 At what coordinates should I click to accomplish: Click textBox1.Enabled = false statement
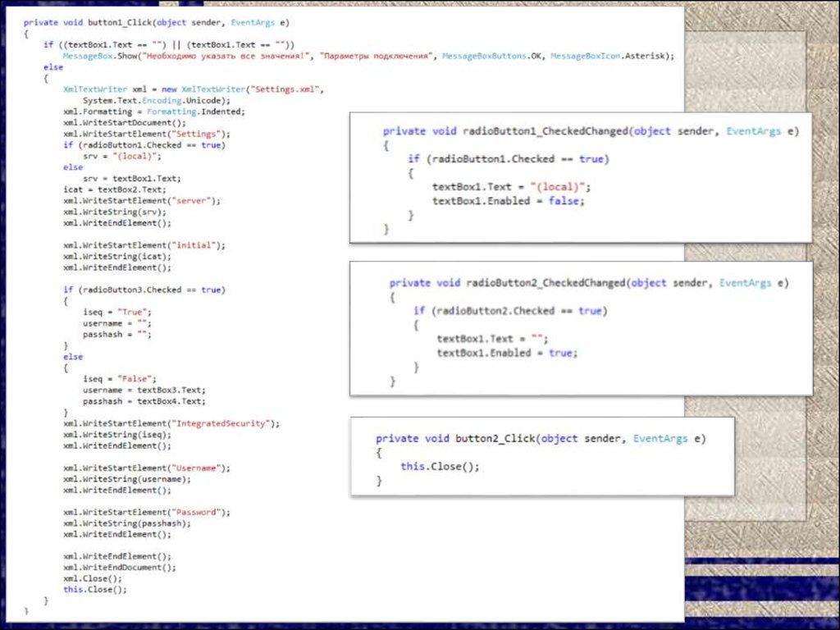(508, 200)
